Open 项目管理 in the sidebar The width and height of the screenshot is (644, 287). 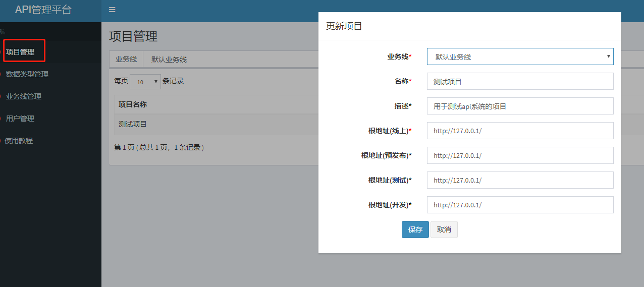20,52
